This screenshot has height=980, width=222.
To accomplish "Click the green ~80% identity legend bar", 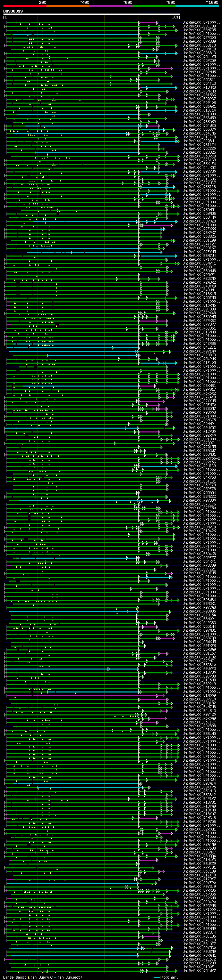I will point(154,6).
